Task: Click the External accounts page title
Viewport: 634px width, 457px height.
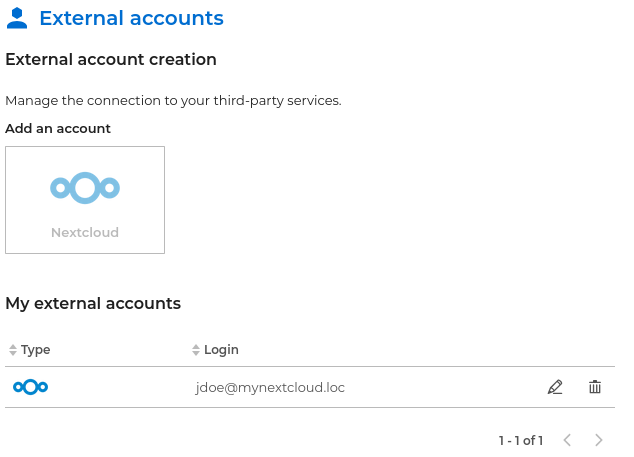Action: click(x=131, y=18)
